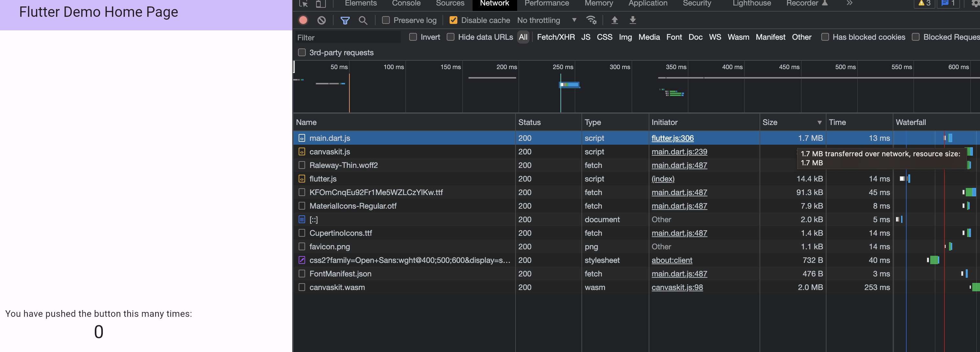Check the 3rd-party requests checkbox
Screen dimensions: 980x352
[302, 52]
